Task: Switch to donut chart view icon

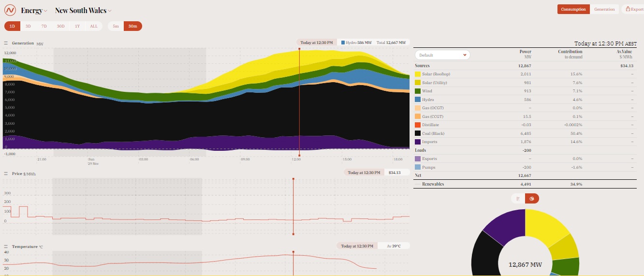Action: click(532, 199)
